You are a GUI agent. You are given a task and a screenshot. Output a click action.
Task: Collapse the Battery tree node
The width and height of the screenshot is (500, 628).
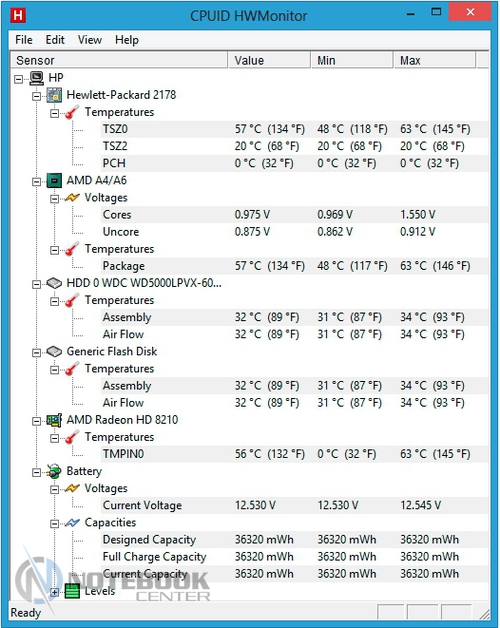(x=36, y=473)
